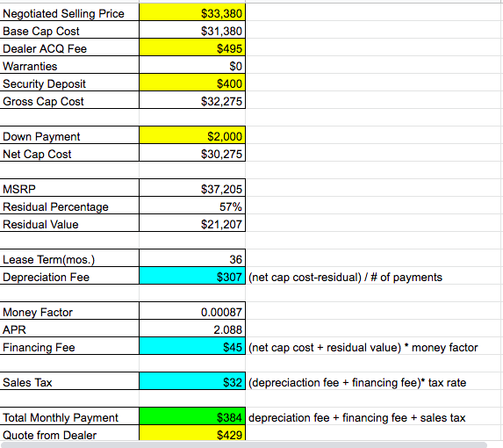Select the cyan Depreciation Fee $307 cell
This screenshot has height=448, width=503.
point(192,276)
